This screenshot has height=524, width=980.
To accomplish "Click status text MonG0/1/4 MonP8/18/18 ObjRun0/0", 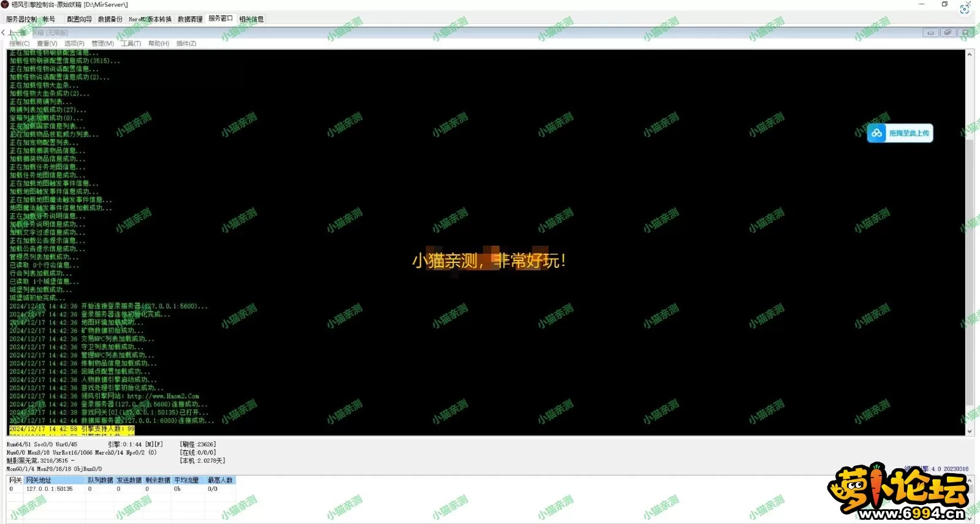I will [x=54, y=469].
